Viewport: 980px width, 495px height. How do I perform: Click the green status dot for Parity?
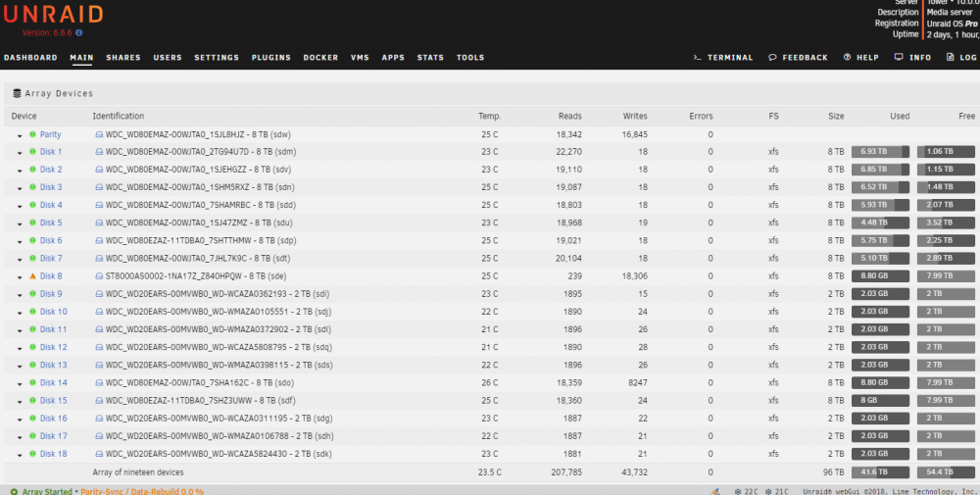click(32, 134)
